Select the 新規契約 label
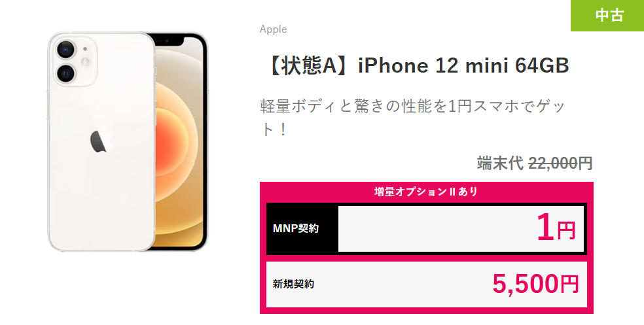Viewport: 644px width, 325px height. (x=293, y=284)
